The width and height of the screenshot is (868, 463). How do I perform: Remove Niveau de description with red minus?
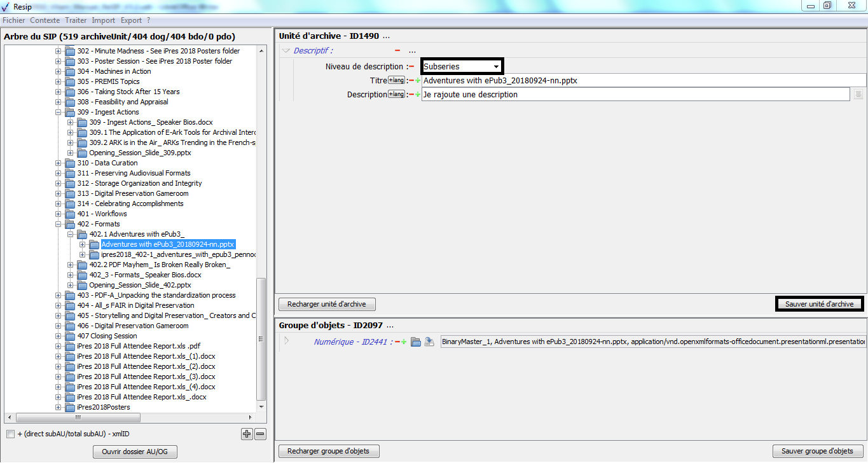pyautogui.click(x=411, y=66)
